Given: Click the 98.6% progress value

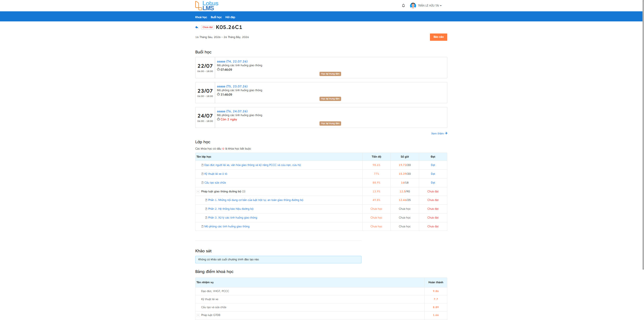Looking at the screenshot, I should click(376, 165).
